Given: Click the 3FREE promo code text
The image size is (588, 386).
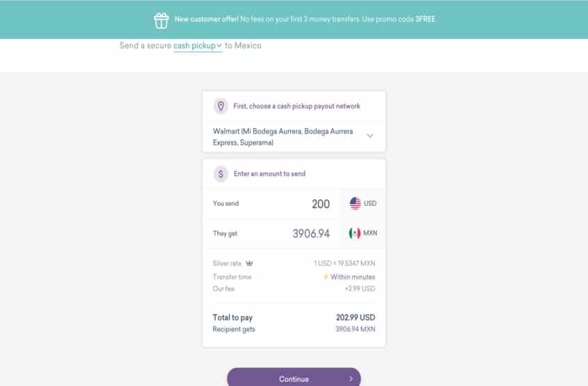Looking at the screenshot, I should (425, 19).
